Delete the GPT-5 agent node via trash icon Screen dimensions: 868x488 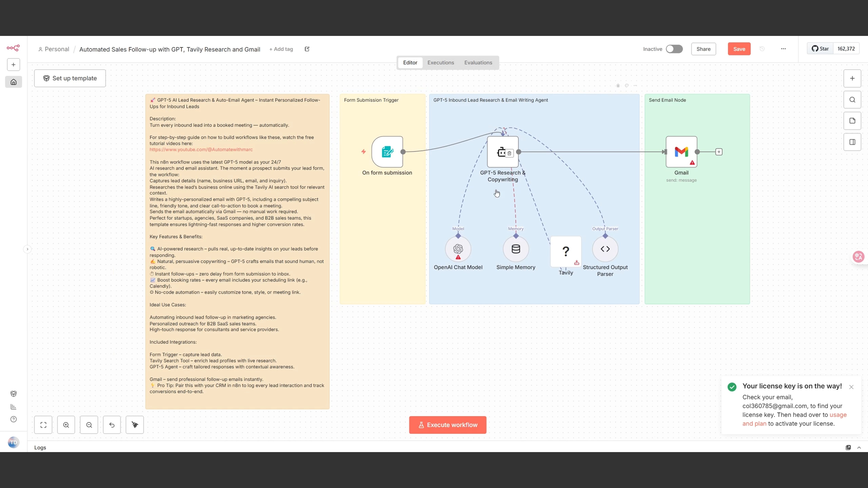[x=509, y=154]
